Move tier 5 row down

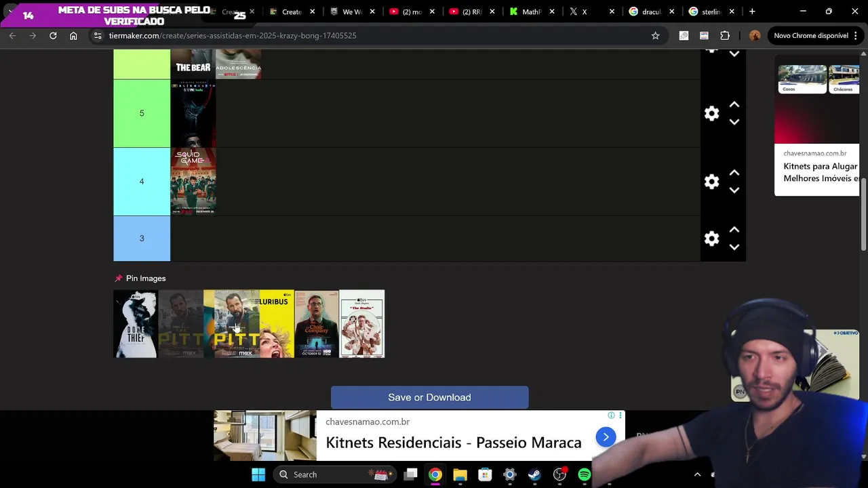coord(734,122)
